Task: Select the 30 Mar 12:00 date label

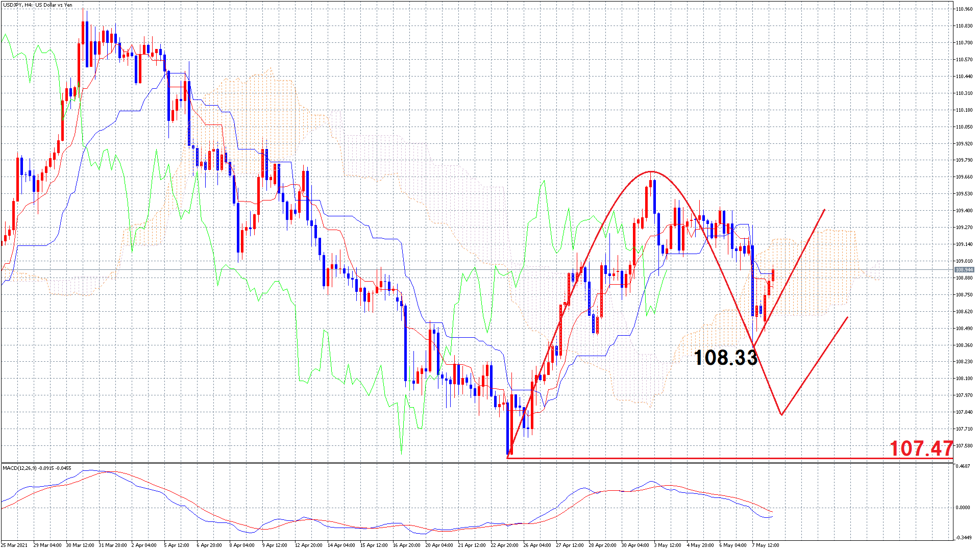Action: (80, 545)
